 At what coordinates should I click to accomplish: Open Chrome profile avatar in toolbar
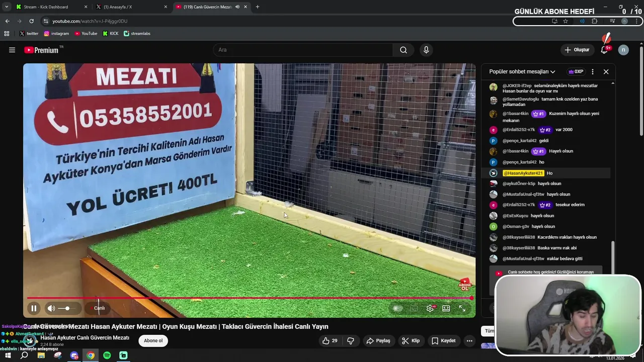(x=624, y=21)
